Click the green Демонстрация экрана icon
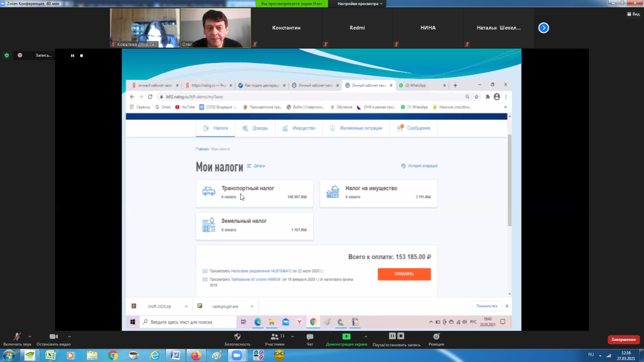644x362 pixels. tap(346, 337)
